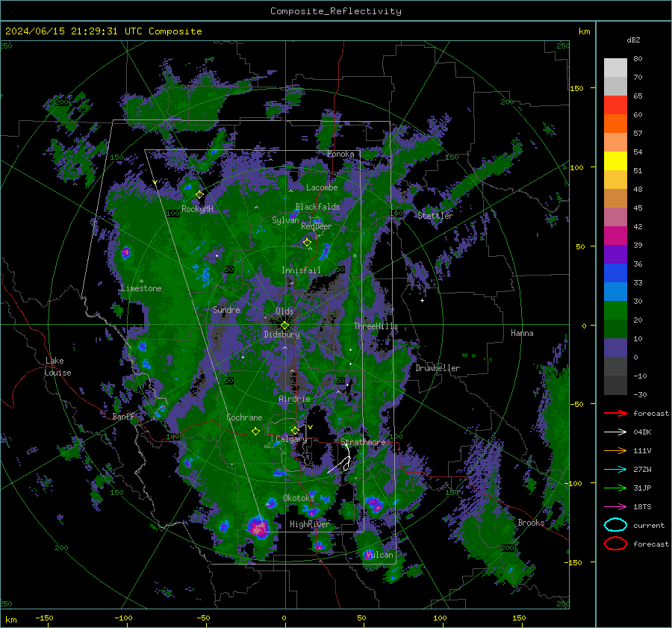Click the Sundre town label
This screenshot has width=672, height=628.
point(226,310)
